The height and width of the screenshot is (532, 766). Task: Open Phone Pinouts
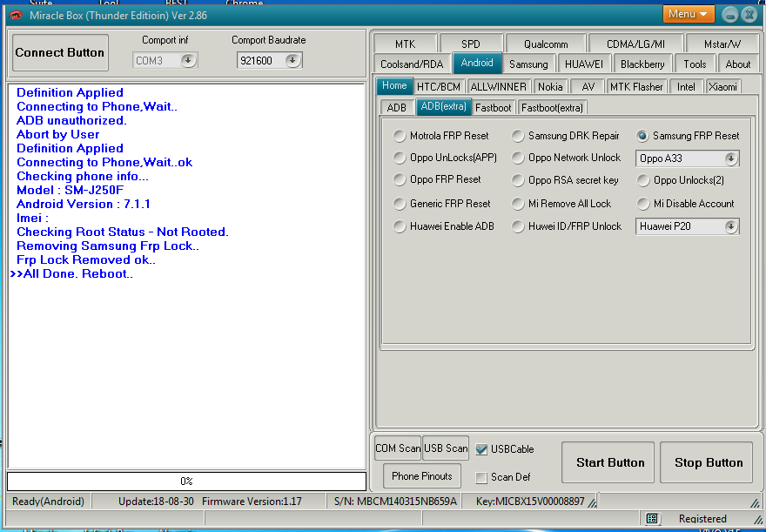(x=422, y=475)
